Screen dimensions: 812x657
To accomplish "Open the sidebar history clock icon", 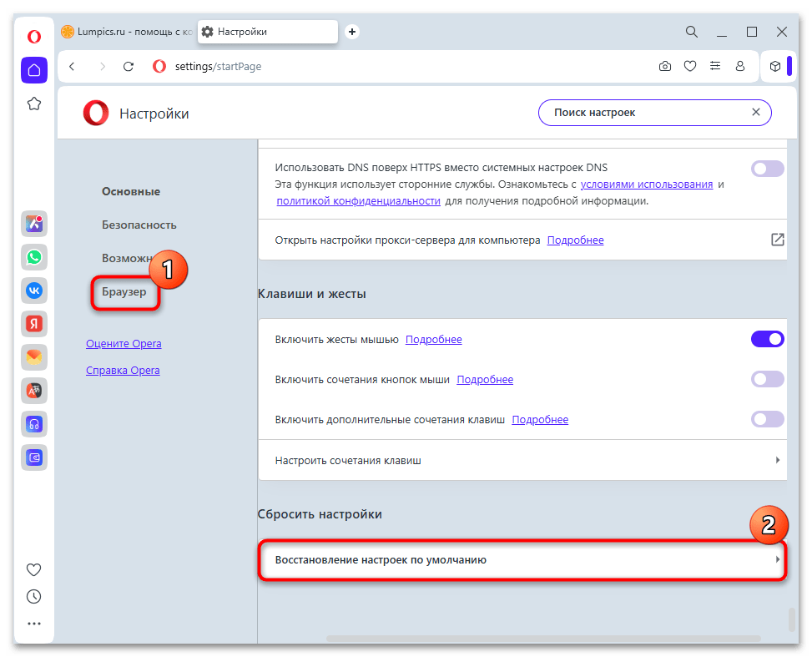I will [x=34, y=596].
